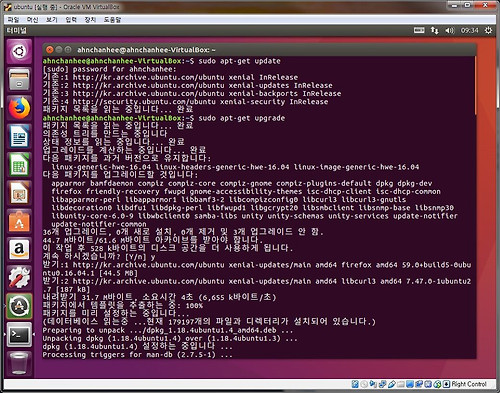Click the 'Preparing to unpack' dpkg line
The height and width of the screenshot is (393, 500).
168,330
